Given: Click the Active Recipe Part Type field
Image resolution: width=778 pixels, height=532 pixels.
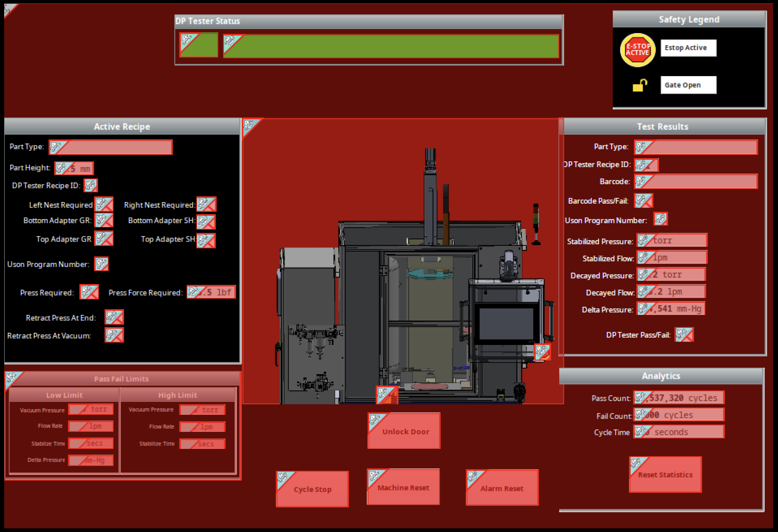Looking at the screenshot, I should pos(111,147).
